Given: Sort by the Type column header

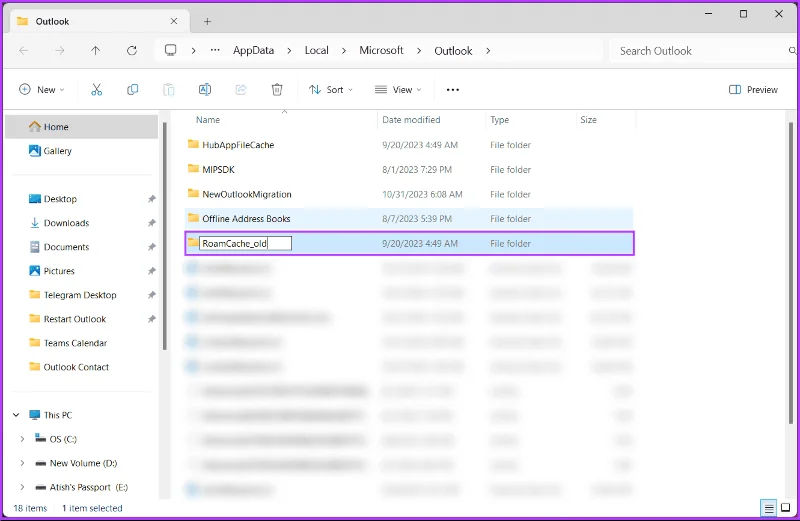Looking at the screenshot, I should (499, 120).
